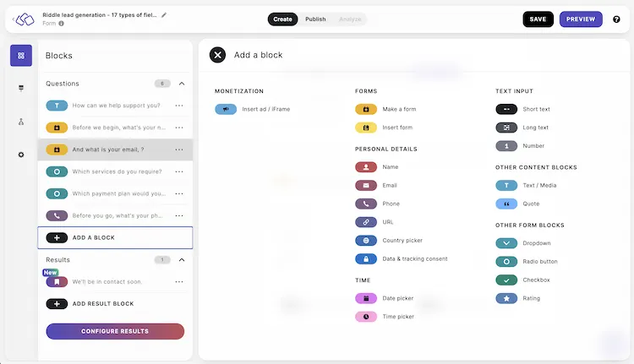Add the Date picker block
Screen dimensions: 634x364
tap(385, 298)
